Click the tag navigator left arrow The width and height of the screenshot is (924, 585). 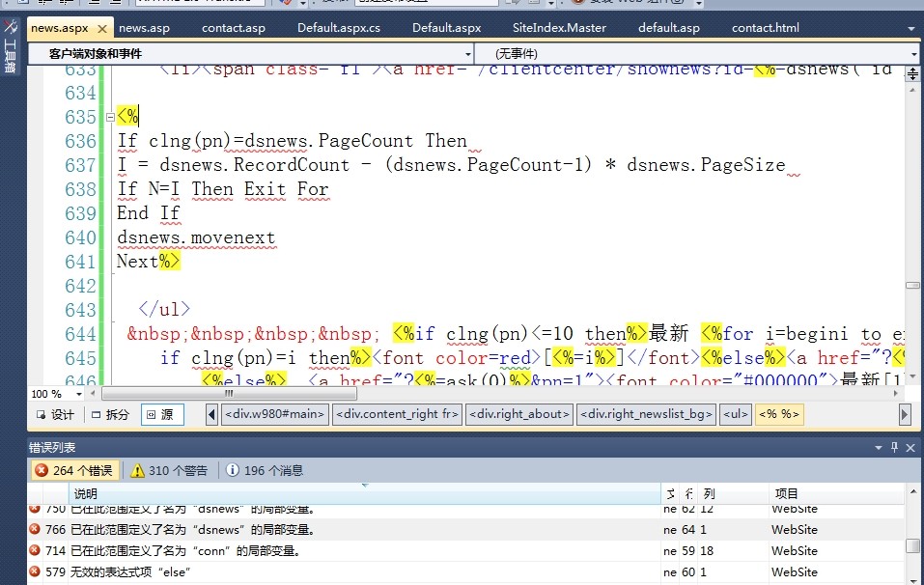pyautogui.click(x=211, y=415)
